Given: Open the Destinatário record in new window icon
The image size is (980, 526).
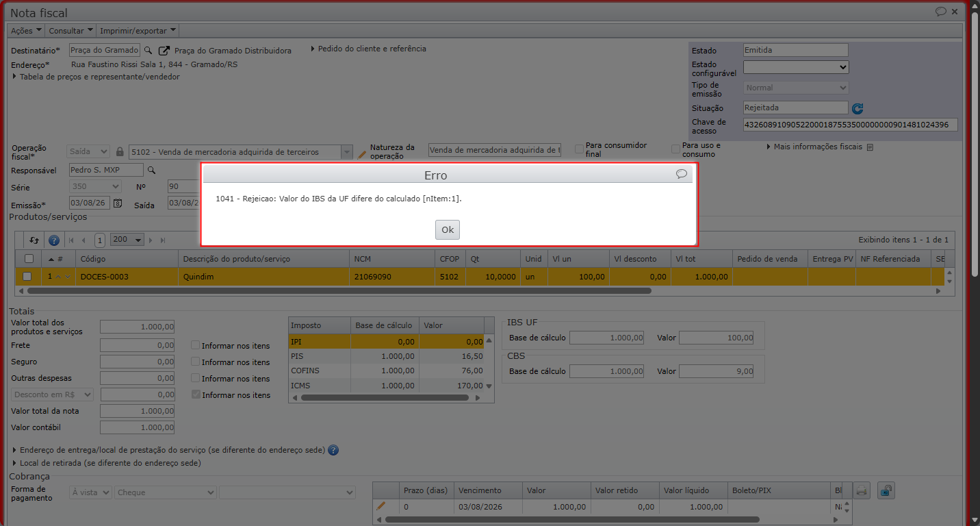Looking at the screenshot, I should click(x=164, y=51).
